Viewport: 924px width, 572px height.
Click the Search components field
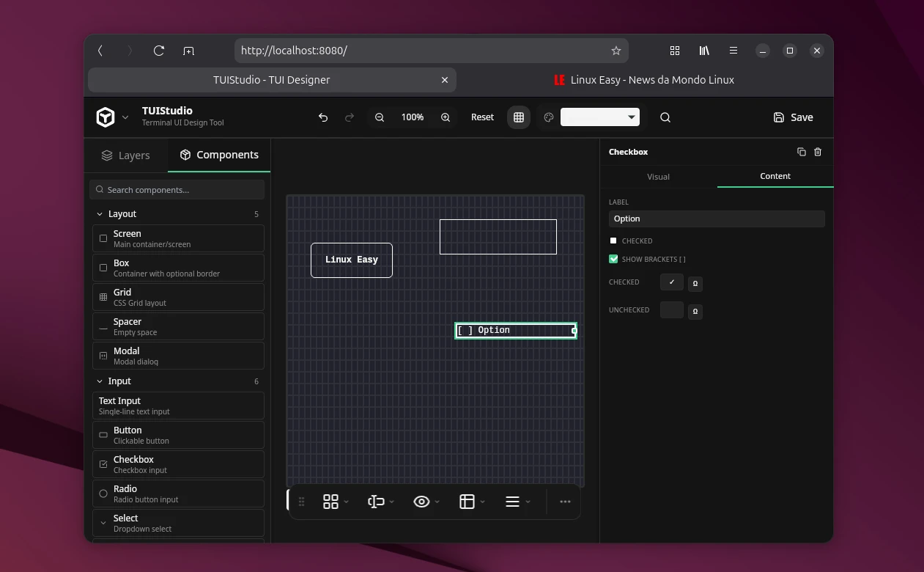coord(177,190)
